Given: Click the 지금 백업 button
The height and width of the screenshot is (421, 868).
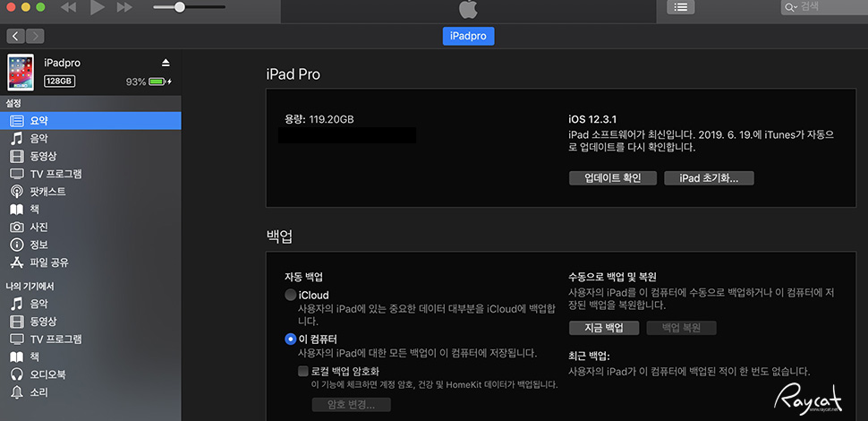Looking at the screenshot, I should pyautogui.click(x=604, y=327).
